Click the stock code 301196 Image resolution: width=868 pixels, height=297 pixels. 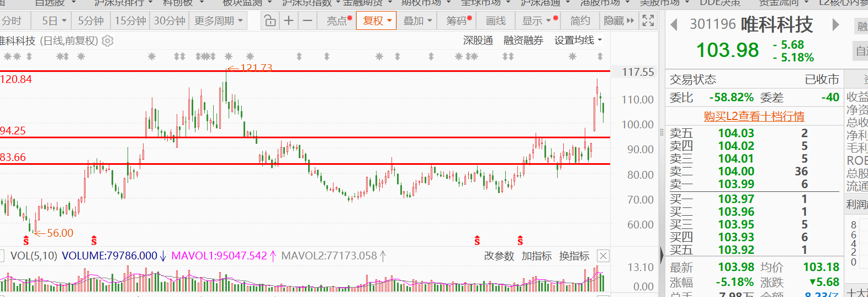point(713,24)
